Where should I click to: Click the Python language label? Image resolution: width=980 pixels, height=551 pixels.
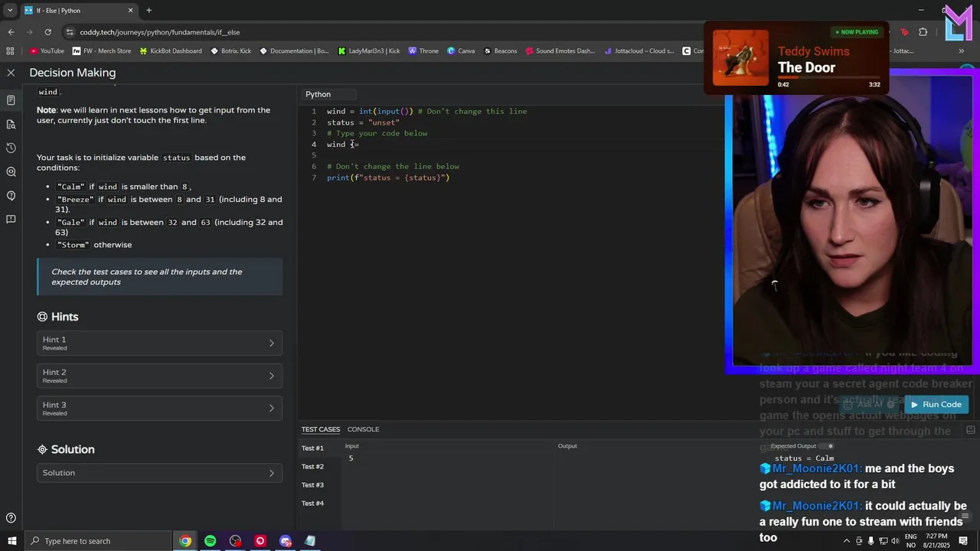[x=318, y=94]
